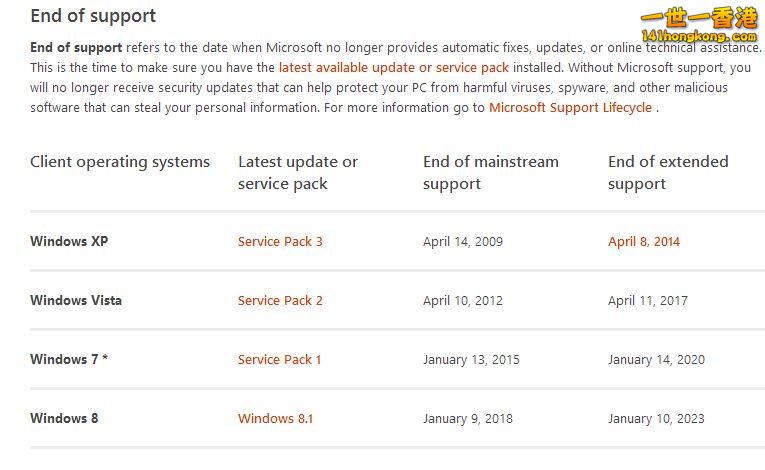Click the End of support heading

point(93,16)
